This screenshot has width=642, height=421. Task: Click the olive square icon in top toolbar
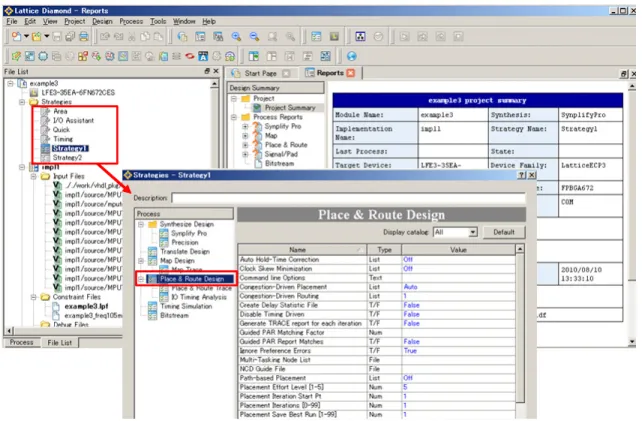click(x=334, y=36)
